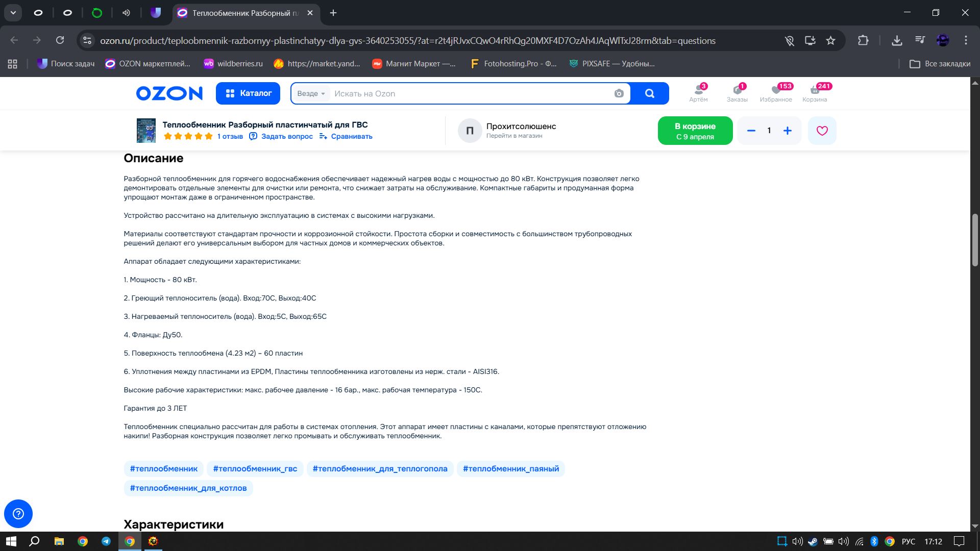
Task: Decrease quantity with minus button
Action: 751,131
